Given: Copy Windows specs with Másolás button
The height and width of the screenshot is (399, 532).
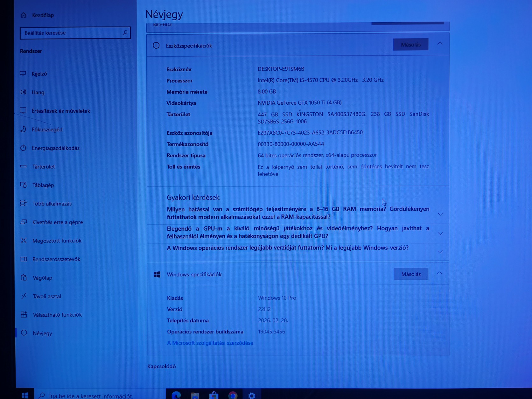Looking at the screenshot, I should (x=411, y=274).
